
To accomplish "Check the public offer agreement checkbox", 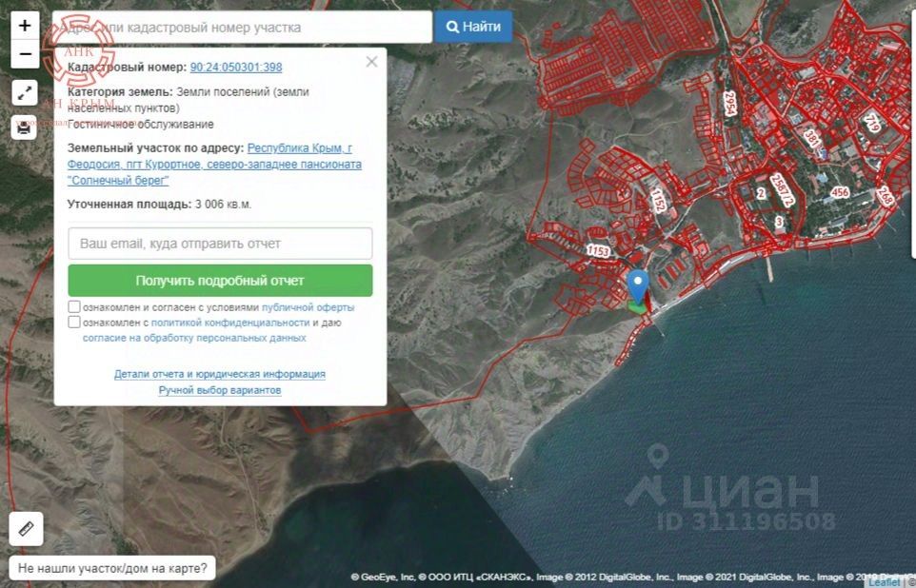I will coord(74,307).
